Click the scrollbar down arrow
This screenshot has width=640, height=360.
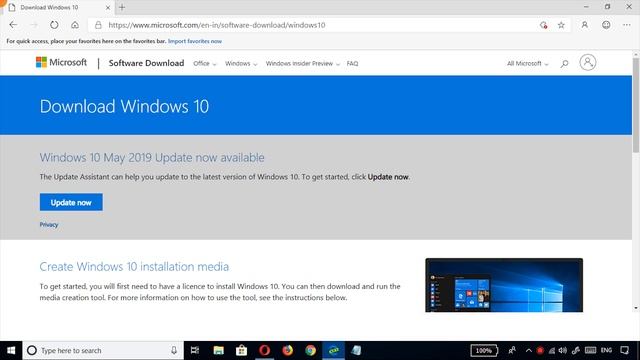[x=636, y=308]
